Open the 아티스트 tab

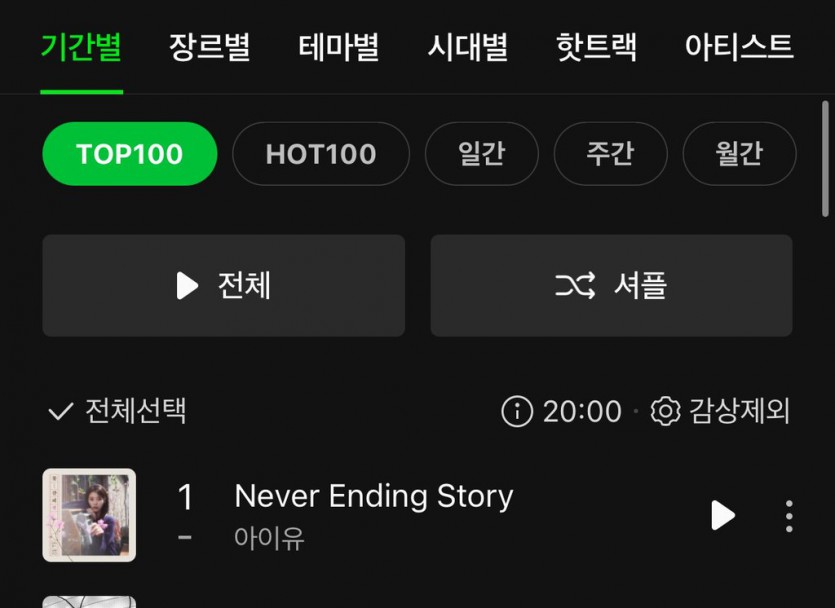[739, 47]
